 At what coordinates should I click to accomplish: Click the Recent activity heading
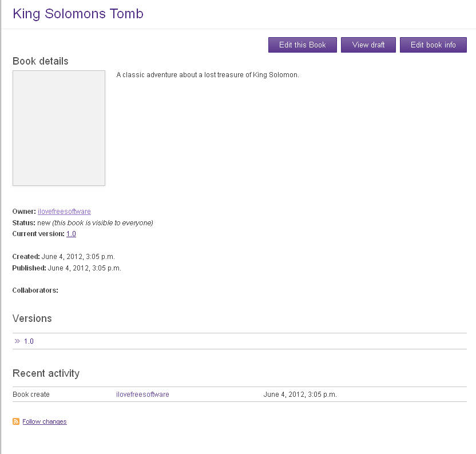coord(46,373)
